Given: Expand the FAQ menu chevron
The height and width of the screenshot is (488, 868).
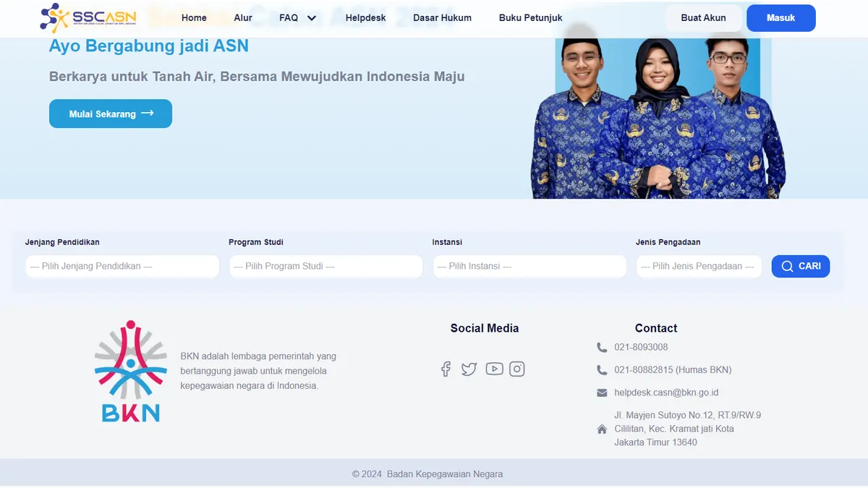Looking at the screenshot, I should (312, 18).
